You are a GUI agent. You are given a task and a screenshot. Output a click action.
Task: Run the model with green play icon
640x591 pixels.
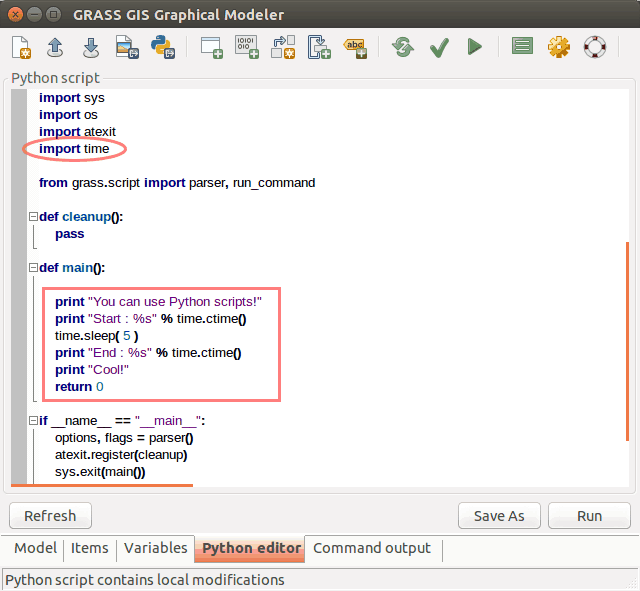474,47
